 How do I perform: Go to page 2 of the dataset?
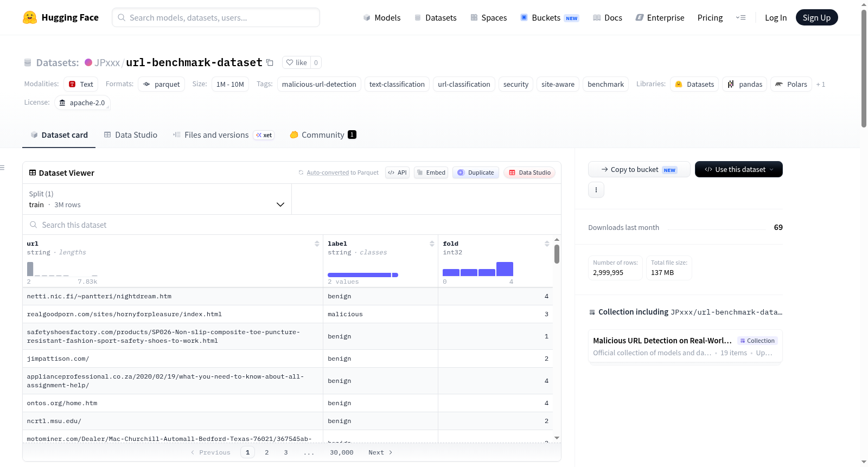[267, 452]
